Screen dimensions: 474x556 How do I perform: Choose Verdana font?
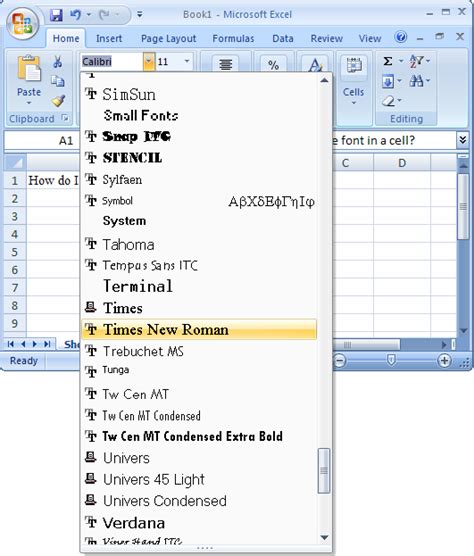pos(199,523)
